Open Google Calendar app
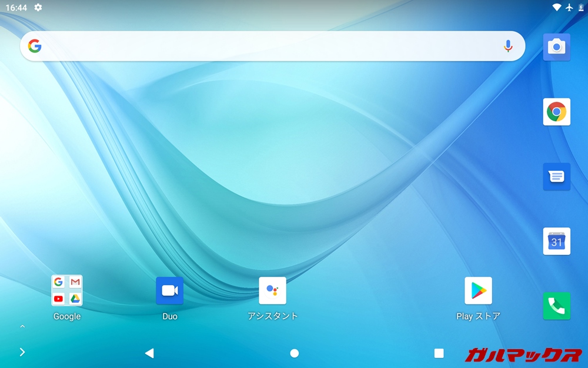Image resolution: width=588 pixels, height=368 pixels. pos(556,241)
